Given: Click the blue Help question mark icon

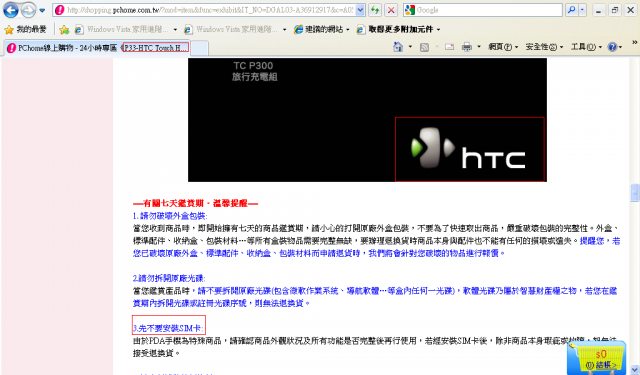Looking at the screenshot, I should point(612,47).
